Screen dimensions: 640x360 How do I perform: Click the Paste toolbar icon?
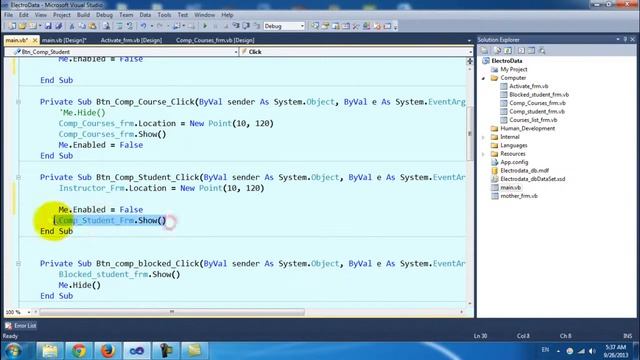[93, 26]
